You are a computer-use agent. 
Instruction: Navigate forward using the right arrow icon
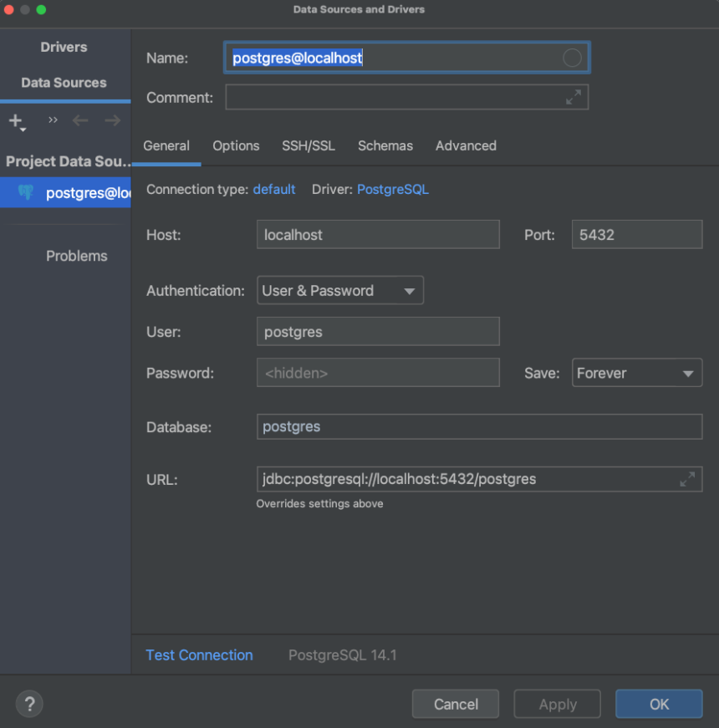click(112, 120)
